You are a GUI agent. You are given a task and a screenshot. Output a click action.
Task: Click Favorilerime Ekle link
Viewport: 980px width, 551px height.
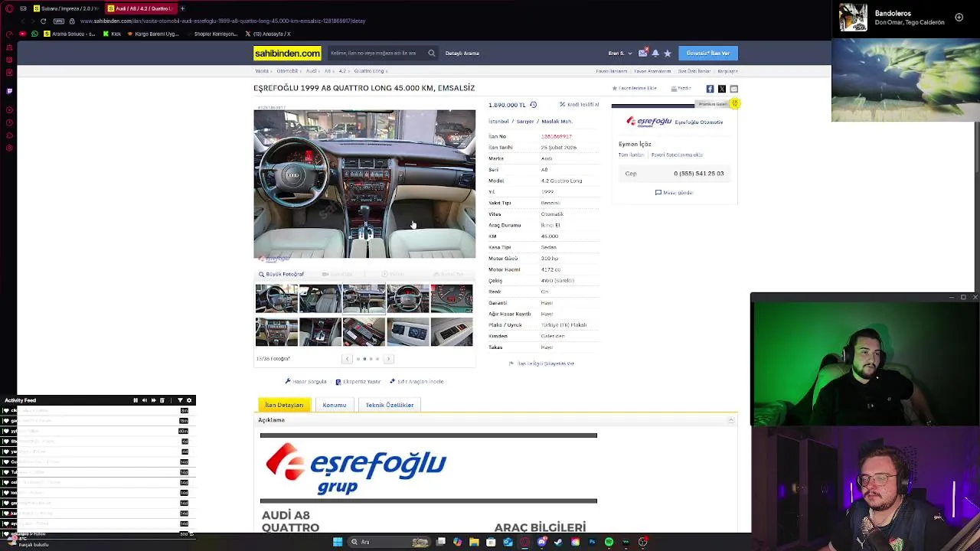tap(635, 89)
